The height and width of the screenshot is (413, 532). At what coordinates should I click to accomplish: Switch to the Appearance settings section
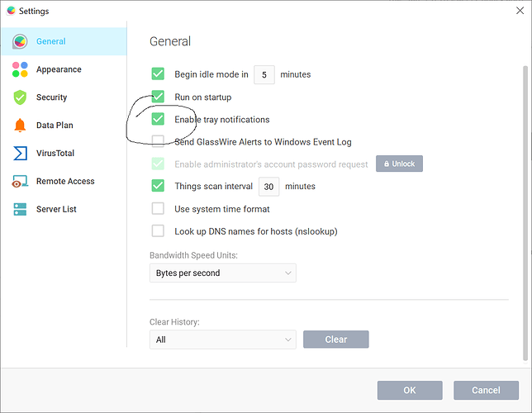click(x=58, y=69)
